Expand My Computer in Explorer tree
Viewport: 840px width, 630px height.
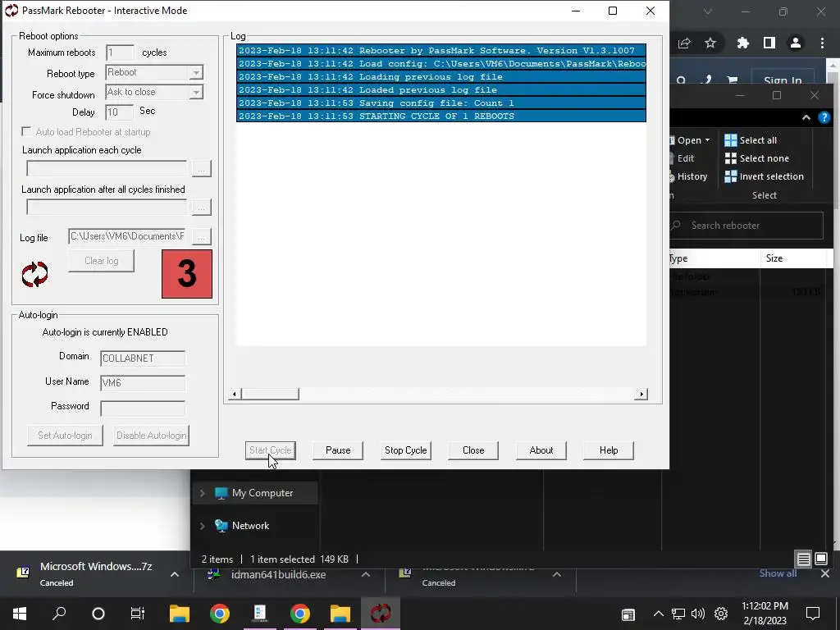click(x=203, y=493)
